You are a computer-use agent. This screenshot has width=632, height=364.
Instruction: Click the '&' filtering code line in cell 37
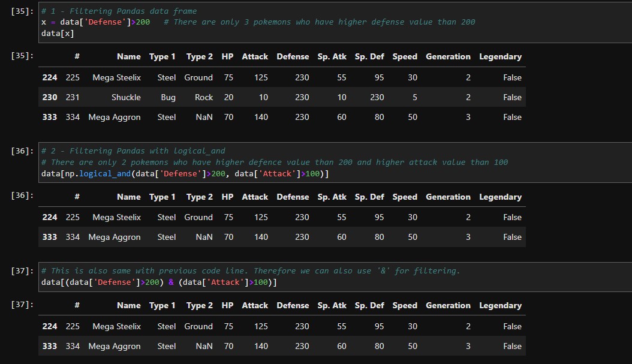coord(159,282)
